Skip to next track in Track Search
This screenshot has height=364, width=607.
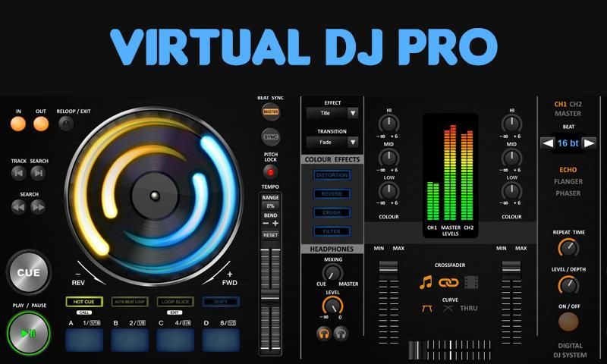click(38, 173)
